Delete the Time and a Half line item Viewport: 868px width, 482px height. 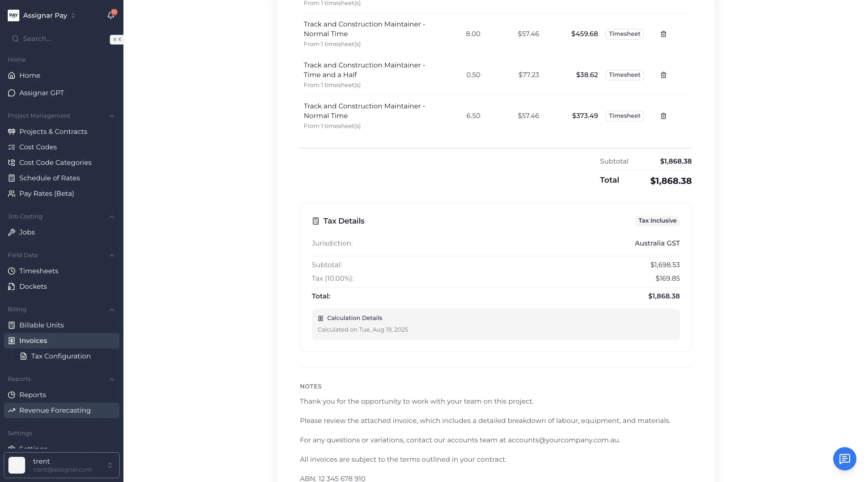point(663,75)
